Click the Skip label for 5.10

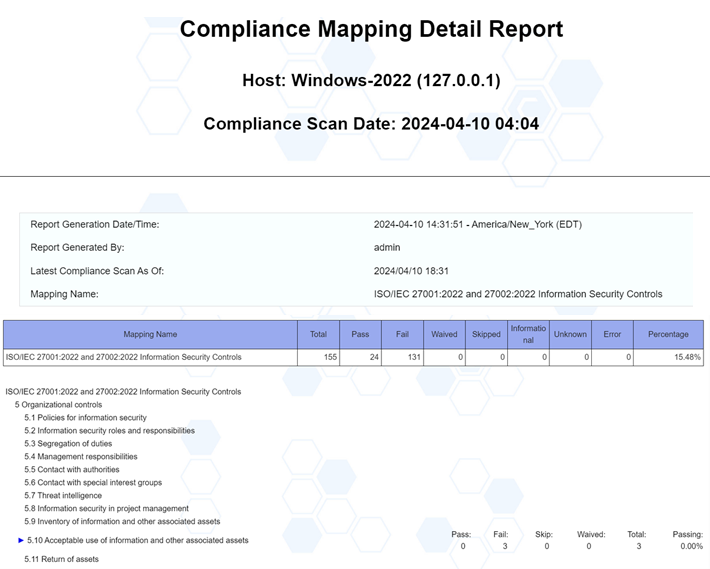click(544, 534)
